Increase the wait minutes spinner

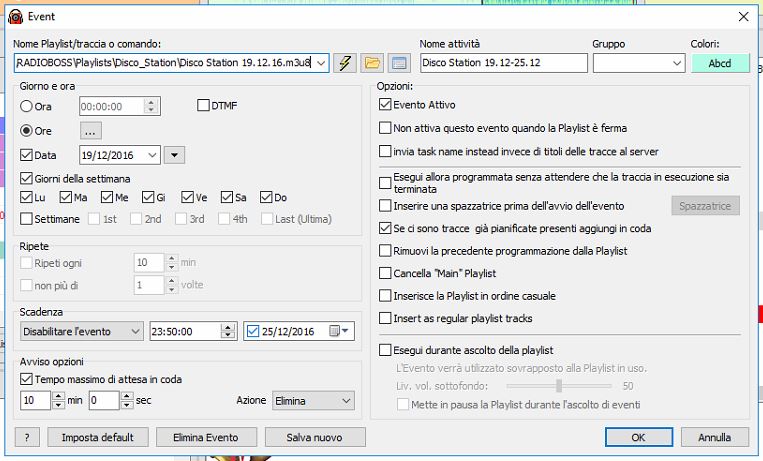(x=58, y=396)
